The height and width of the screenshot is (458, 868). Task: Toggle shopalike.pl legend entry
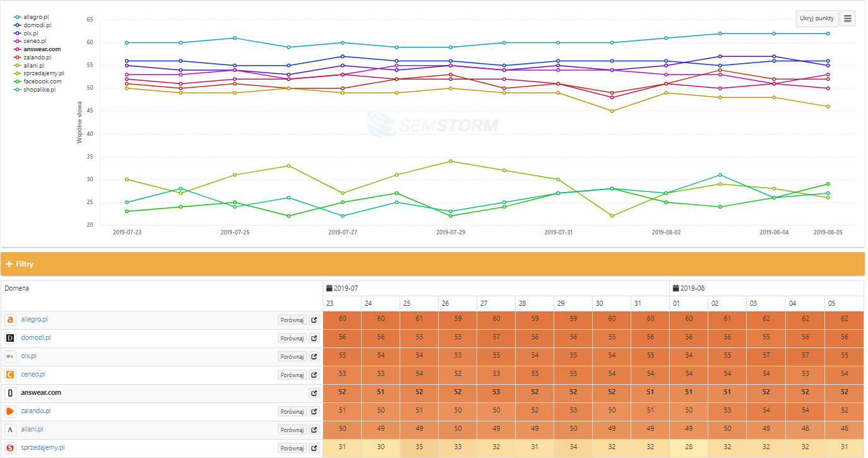pos(39,90)
